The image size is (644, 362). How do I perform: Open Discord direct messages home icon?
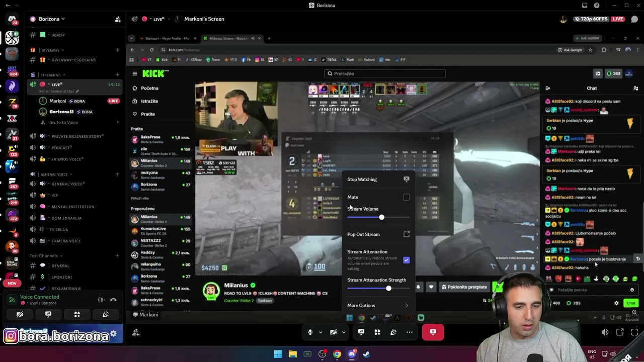point(12,19)
